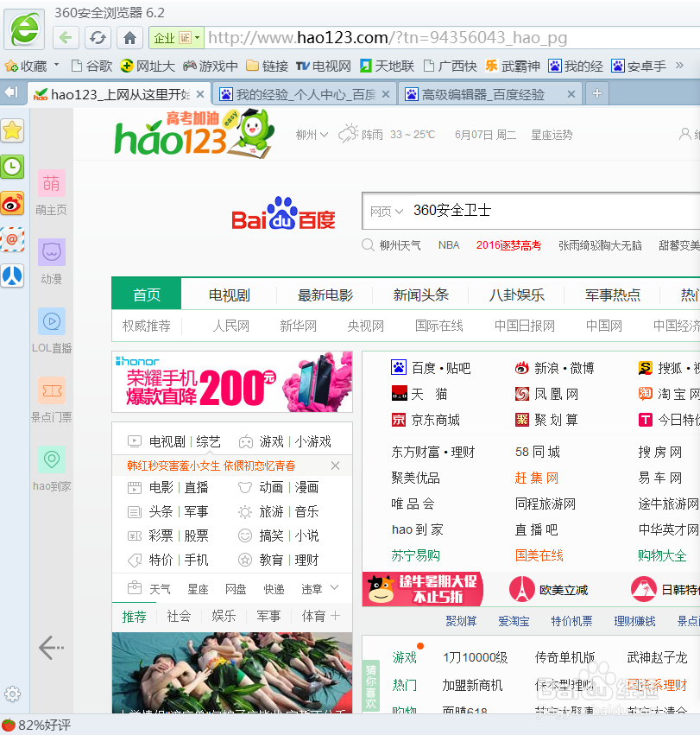Open 谷歌 bookmark
This screenshot has width=700, height=735.
[91, 67]
